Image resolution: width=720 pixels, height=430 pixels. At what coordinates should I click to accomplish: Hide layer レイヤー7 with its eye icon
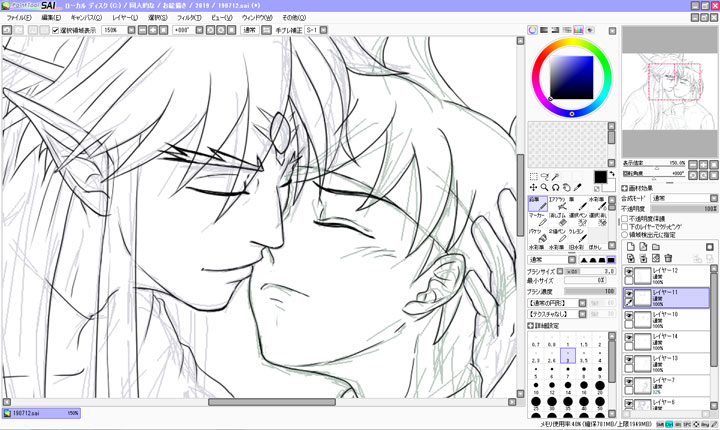(x=629, y=381)
